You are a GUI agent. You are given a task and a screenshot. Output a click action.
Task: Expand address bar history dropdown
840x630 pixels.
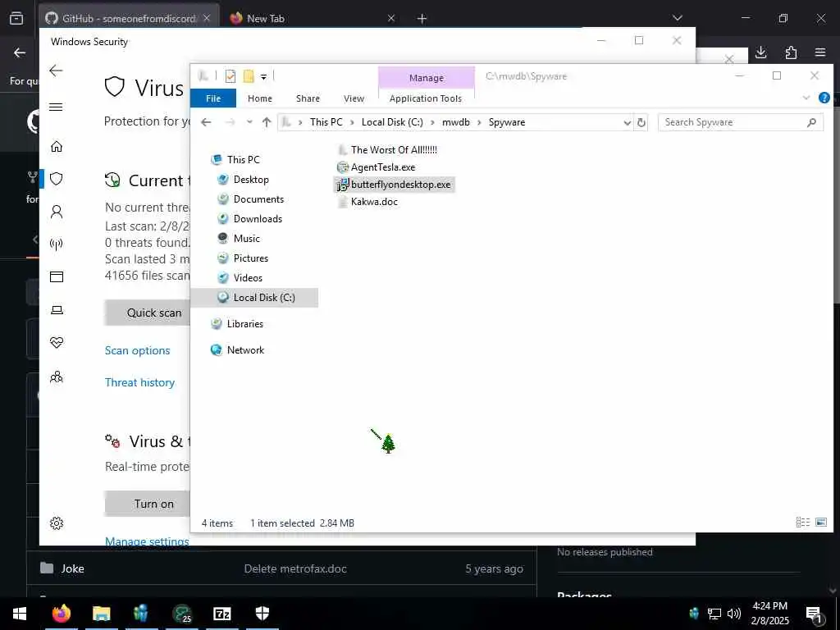coord(628,123)
